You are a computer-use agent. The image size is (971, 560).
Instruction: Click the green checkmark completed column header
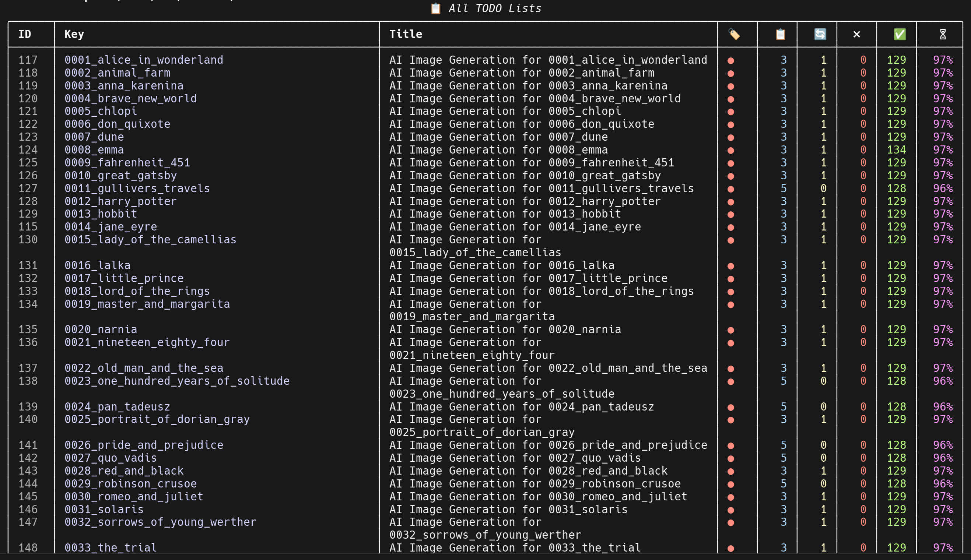900,35
